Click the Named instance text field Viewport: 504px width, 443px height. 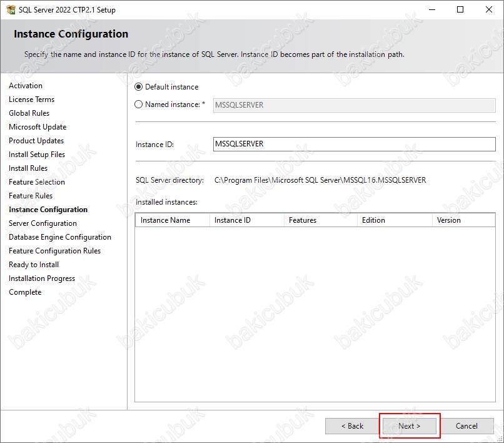(x=354, y=105)
